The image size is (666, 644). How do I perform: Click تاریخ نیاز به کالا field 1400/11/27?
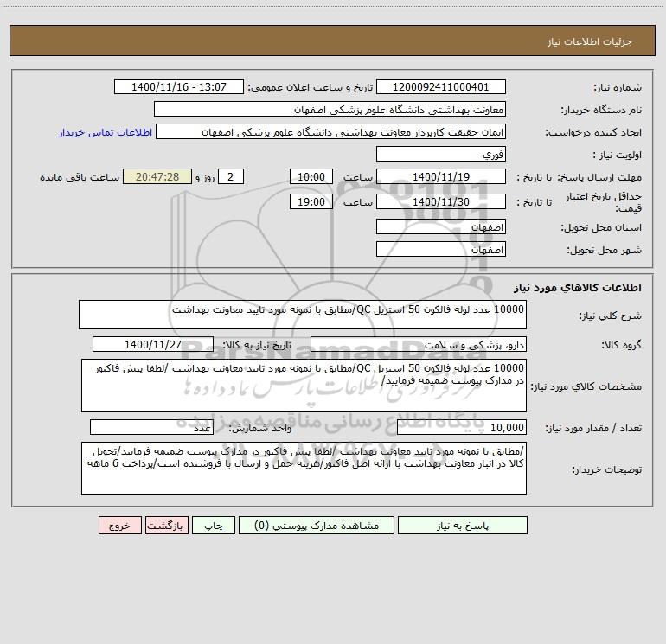point(153,344)
